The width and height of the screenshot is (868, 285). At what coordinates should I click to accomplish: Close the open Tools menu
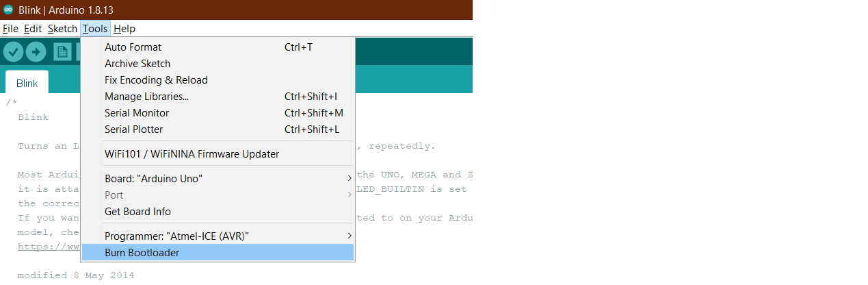click(95, 29)
